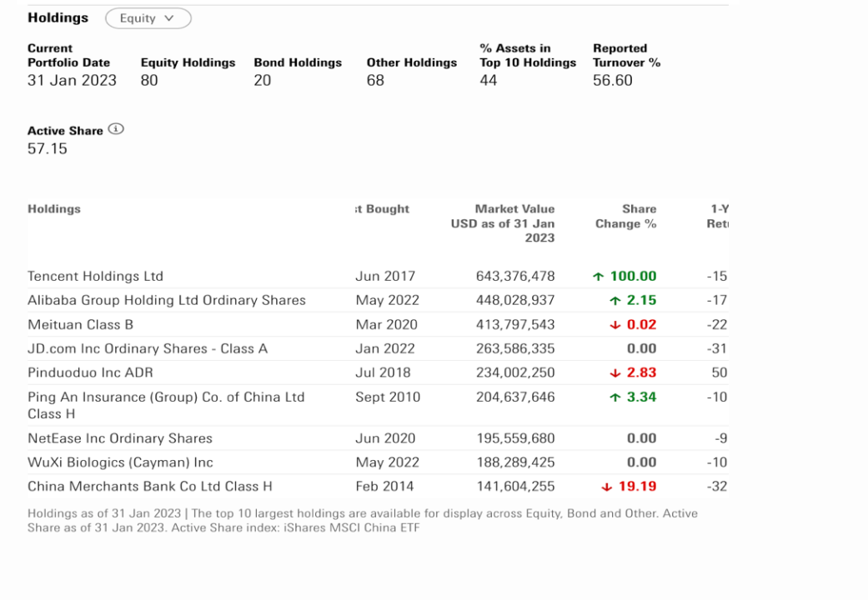Sort by Market Value USD column header
The width and height of the screenshot is (868, 600).
503,223
